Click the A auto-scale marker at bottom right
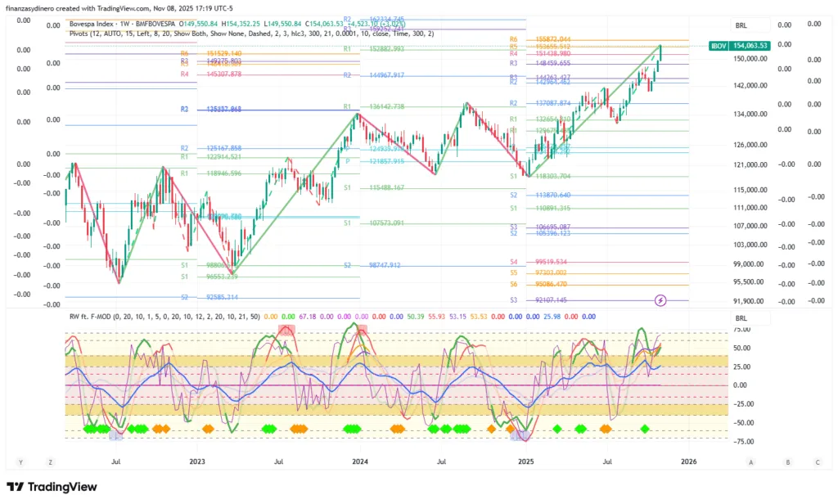Screen dimensions: 838x504 pos(750,462)
